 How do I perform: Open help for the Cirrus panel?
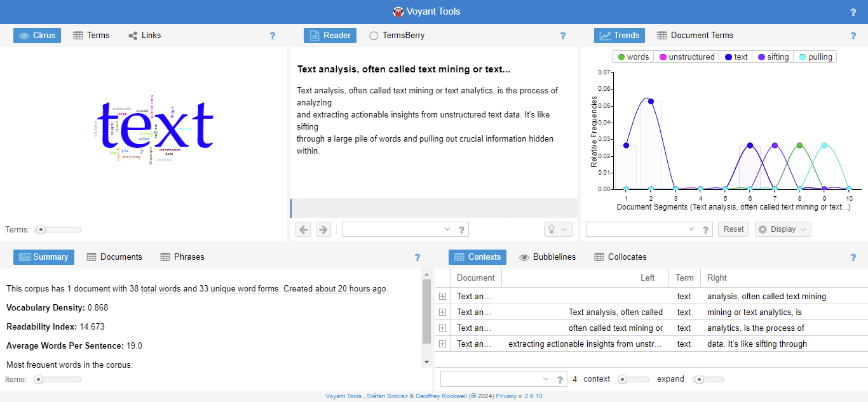pos(273,36)
